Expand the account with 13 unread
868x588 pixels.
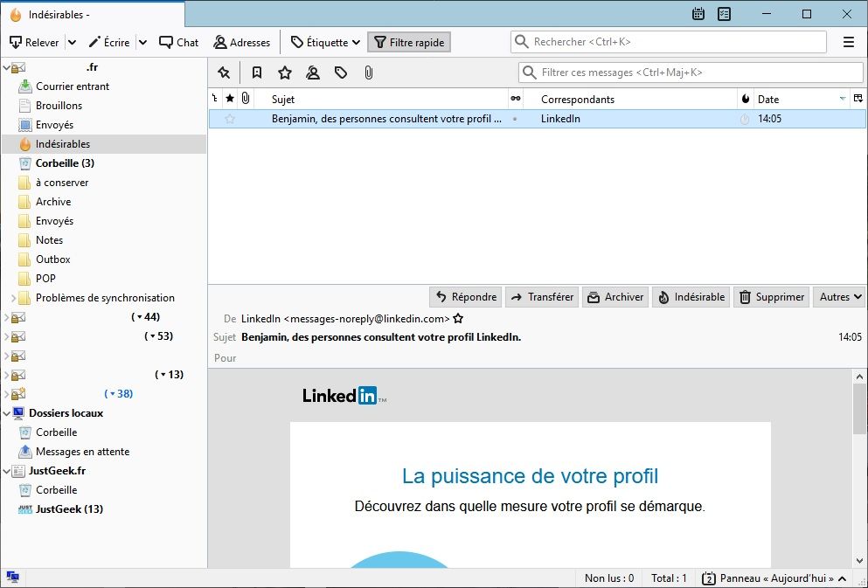coord(6,375)
